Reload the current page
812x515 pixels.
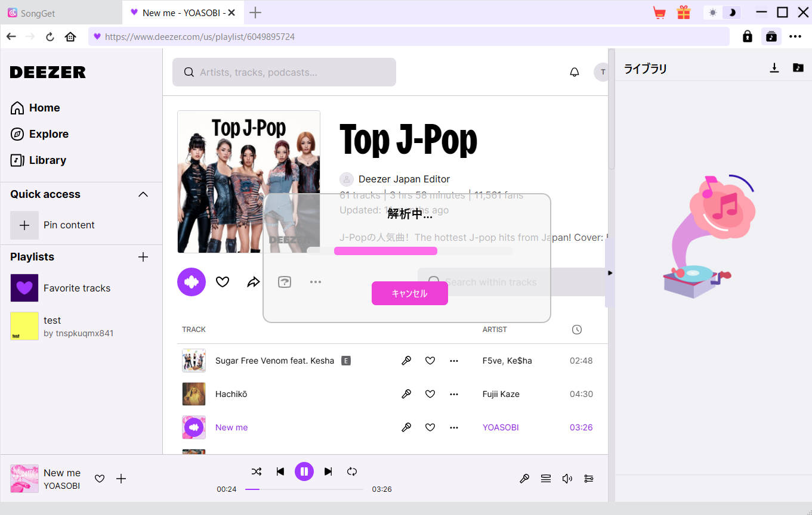50,36
